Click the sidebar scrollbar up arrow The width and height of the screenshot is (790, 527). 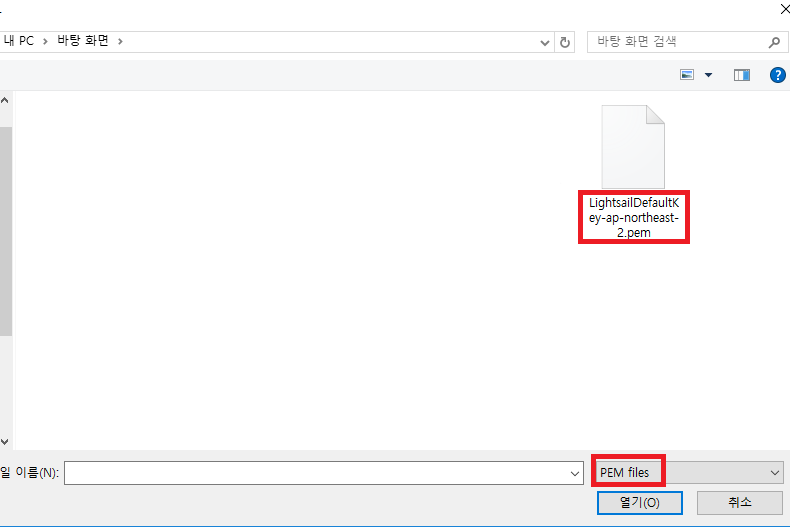pos(5,100)
